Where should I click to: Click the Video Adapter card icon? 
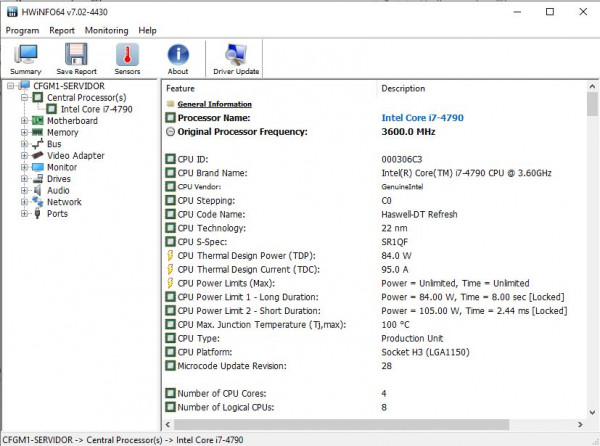click(x=38, y=155)
